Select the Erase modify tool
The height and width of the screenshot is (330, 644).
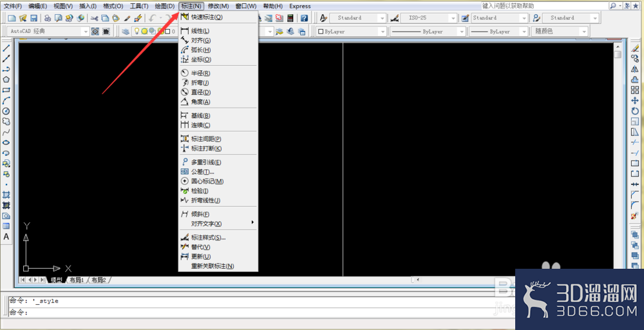click(635, 48)
